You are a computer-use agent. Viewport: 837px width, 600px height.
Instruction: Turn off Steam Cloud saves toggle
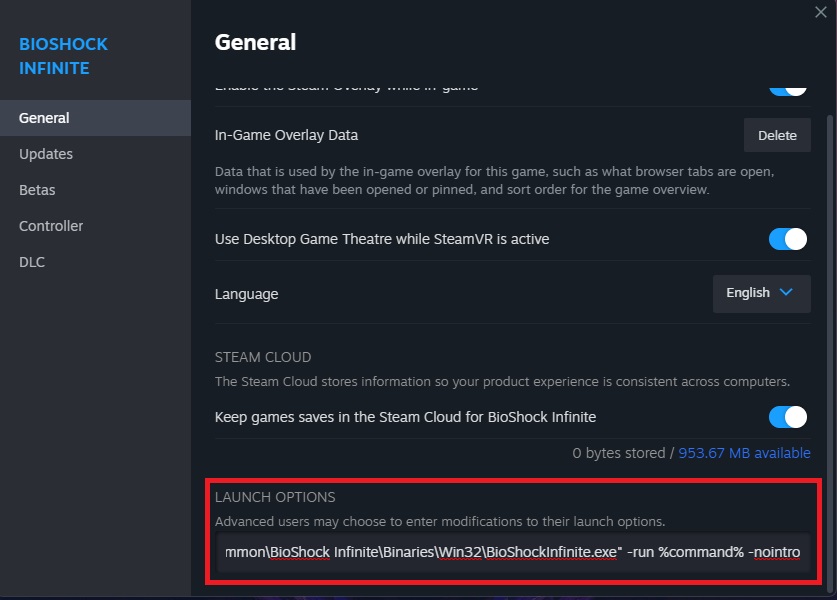787,416
